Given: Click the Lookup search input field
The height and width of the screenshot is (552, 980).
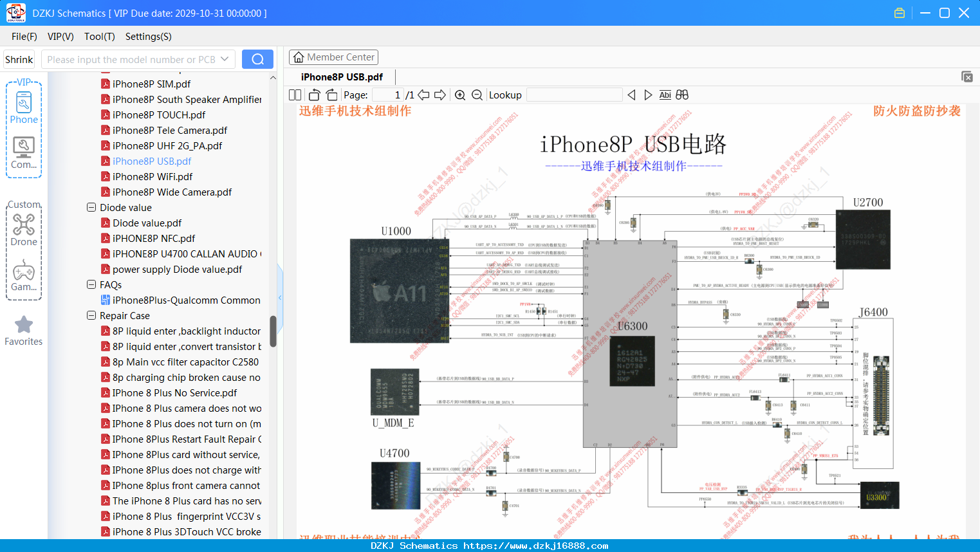Looking at the screenshot, I should tap(574, 95).
